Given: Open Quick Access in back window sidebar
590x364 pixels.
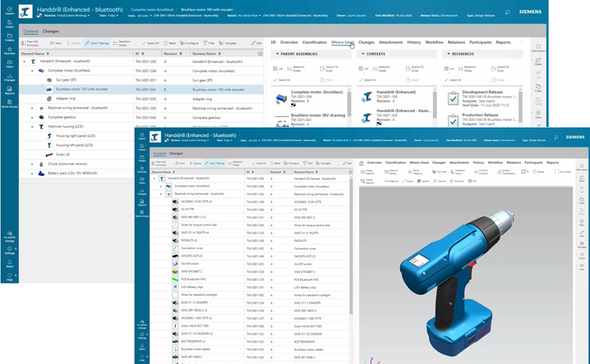Looking at the screenshot, I should [x=9, y=104].
